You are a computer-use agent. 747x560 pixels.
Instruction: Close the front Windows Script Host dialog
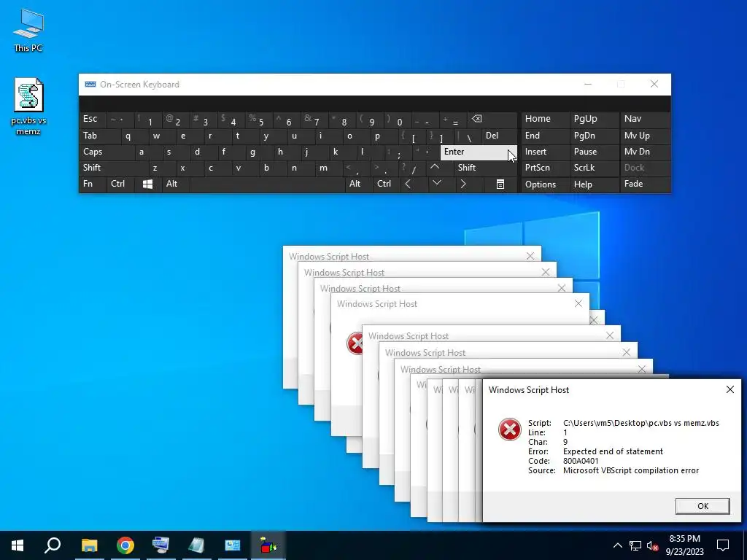(729, 389)
